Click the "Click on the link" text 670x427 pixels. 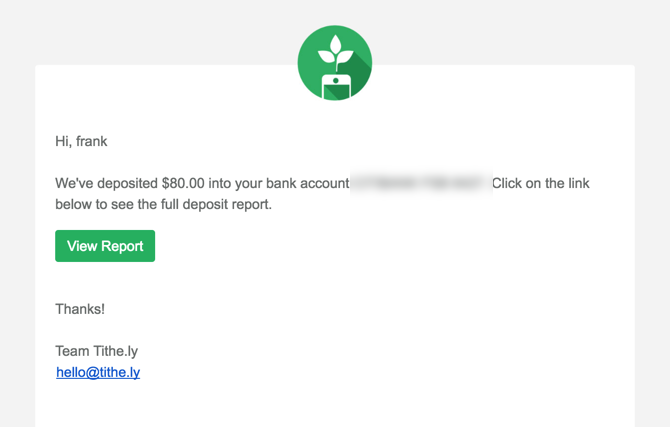tap(547, 184)
